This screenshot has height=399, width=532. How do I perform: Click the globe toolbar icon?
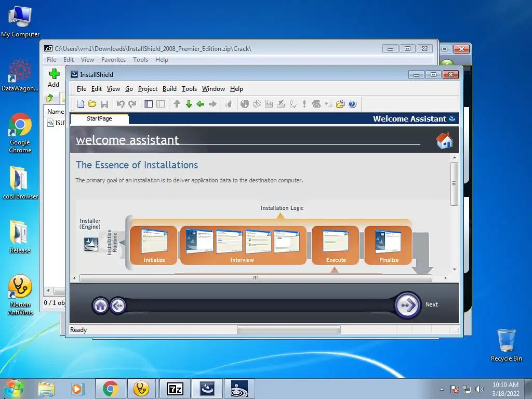click(245, 104)
